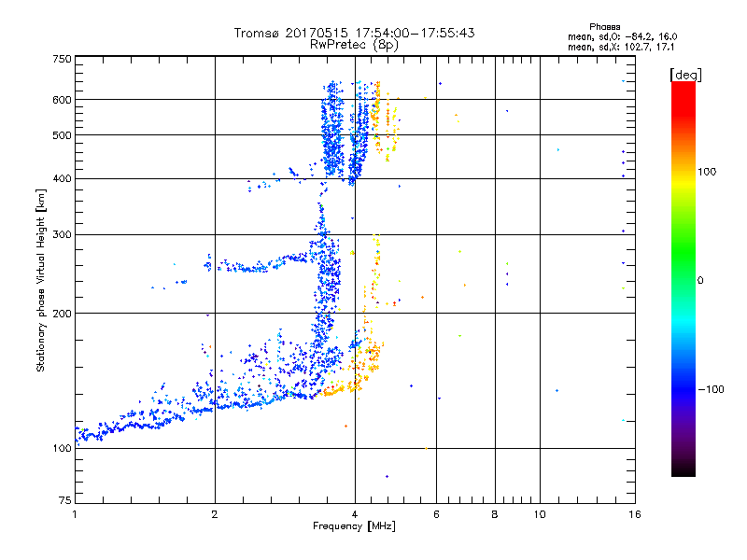This screenshot has height=560, width=747.
Task: Click the x-axis '10' tick label
Action: click(540, 514)
